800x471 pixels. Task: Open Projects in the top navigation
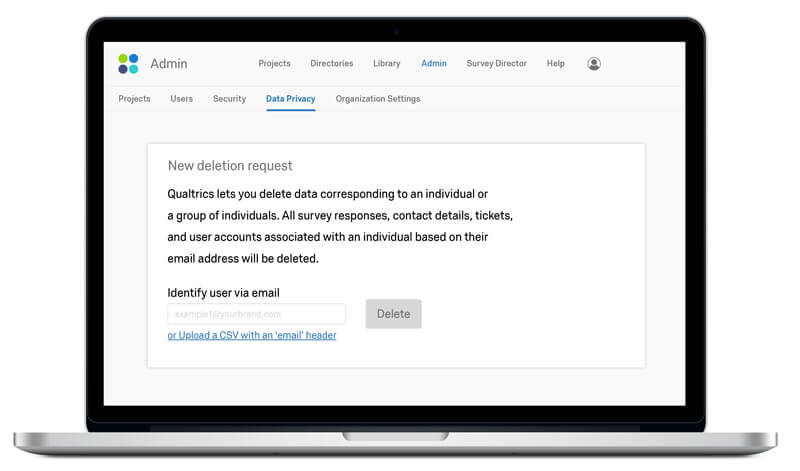point(274,63)
